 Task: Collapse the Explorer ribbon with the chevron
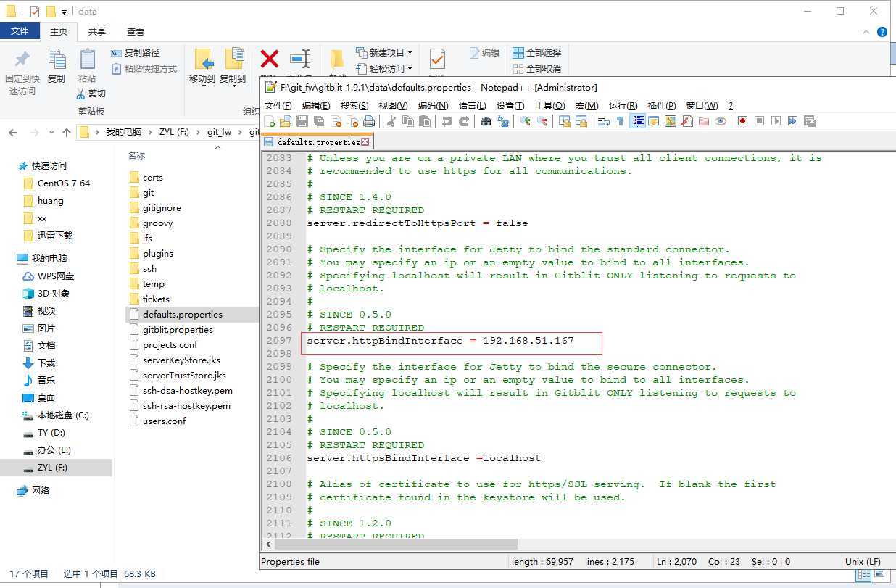(866, 32)
